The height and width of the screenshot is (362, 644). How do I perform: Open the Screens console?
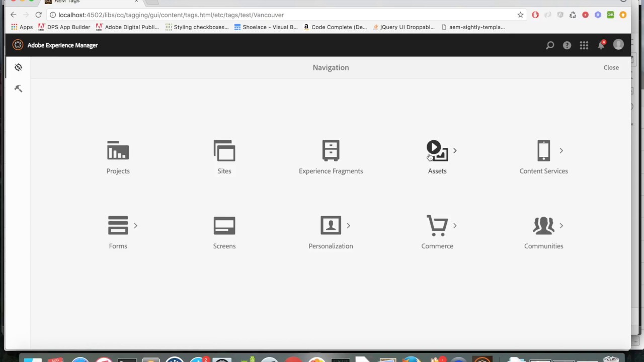tap(224, 232)
